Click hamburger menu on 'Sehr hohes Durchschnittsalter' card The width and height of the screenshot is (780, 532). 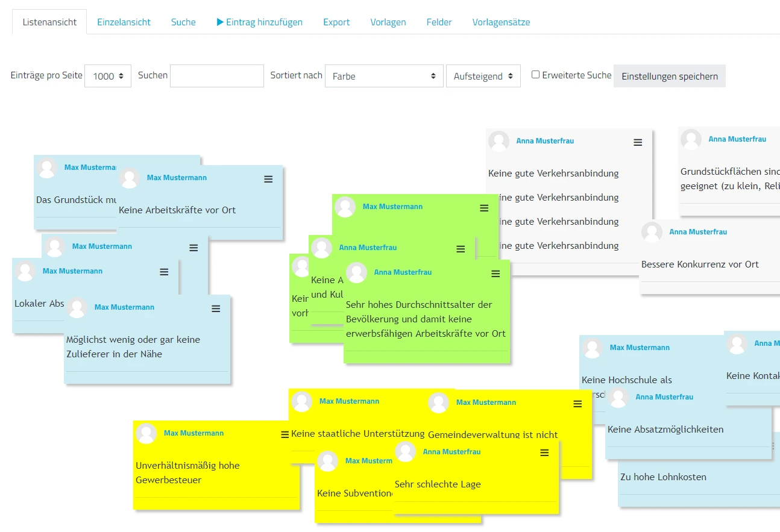(495, 274)
